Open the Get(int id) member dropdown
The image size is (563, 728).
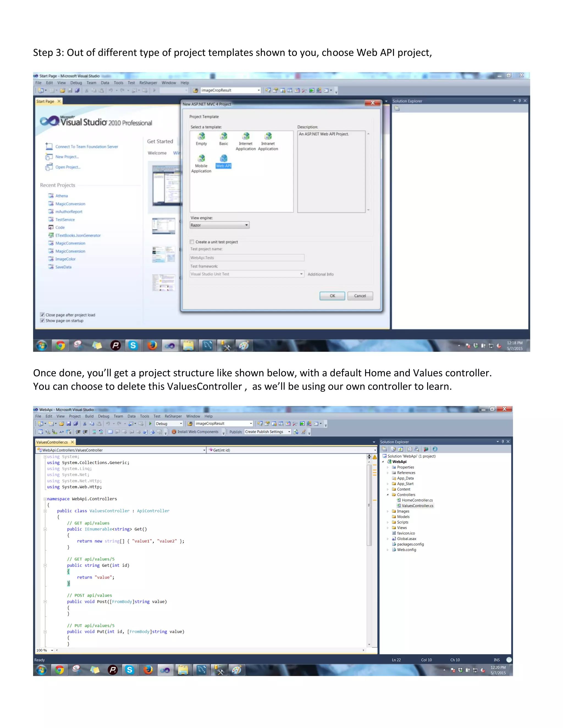292,450
